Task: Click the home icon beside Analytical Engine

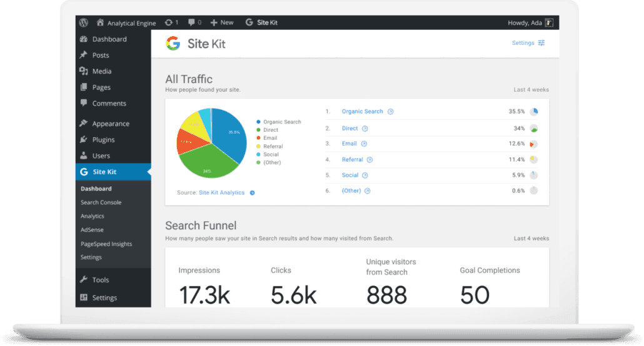Action: pos(100,22)
